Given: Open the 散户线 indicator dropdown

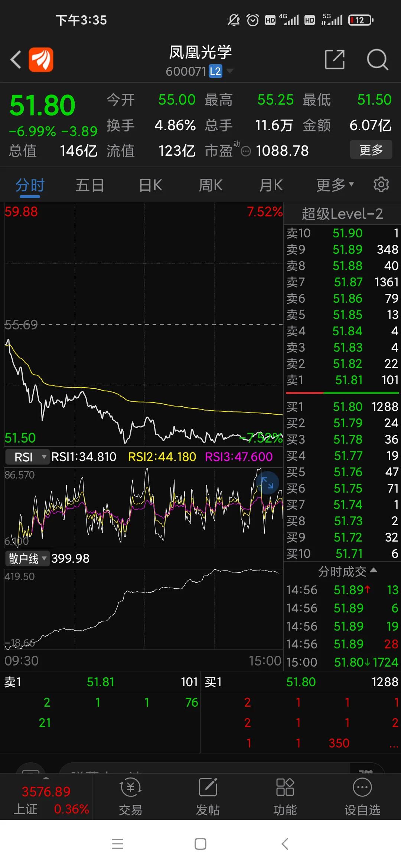Looking at the screenshot, I should coord(27,558).
